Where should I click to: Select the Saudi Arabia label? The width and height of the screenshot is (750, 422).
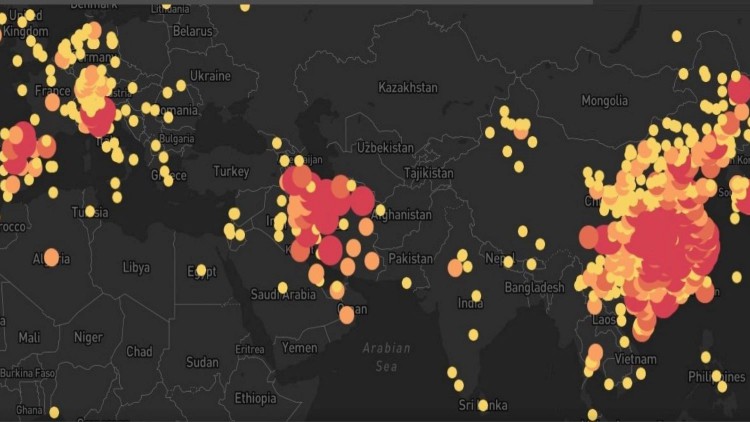point(283,295)
